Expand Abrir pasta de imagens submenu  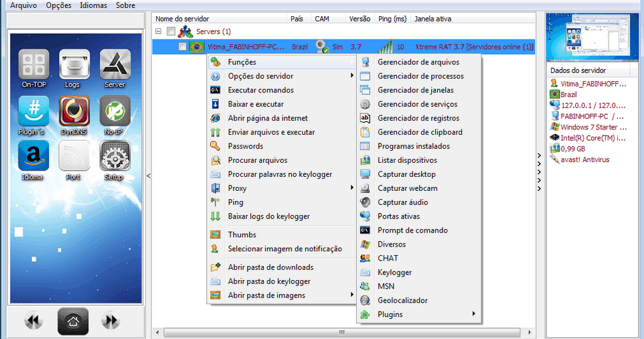(282, 295)
